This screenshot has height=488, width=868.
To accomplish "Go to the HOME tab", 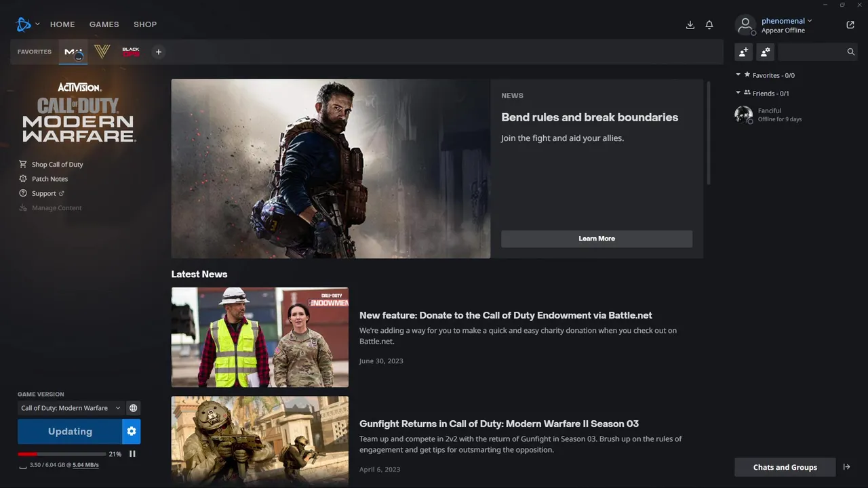I will coord(62,24).
